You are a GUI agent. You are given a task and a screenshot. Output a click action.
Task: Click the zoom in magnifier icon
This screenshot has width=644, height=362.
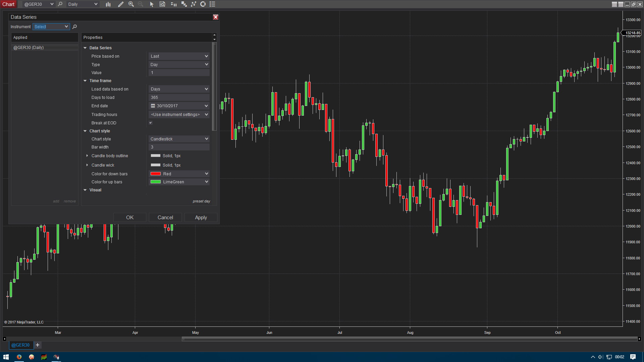[x=131, y=4]
